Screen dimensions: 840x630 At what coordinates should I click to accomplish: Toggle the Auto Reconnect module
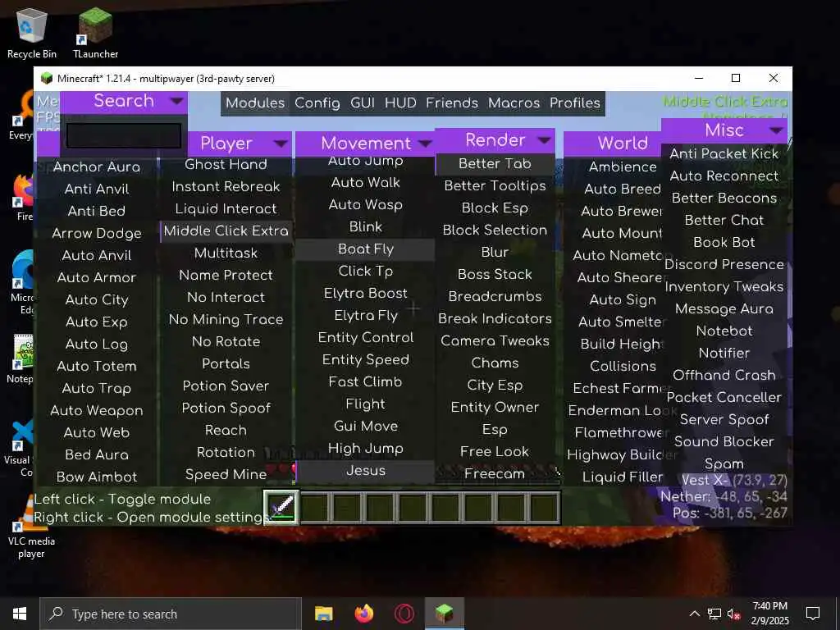[x=724, y=176]
